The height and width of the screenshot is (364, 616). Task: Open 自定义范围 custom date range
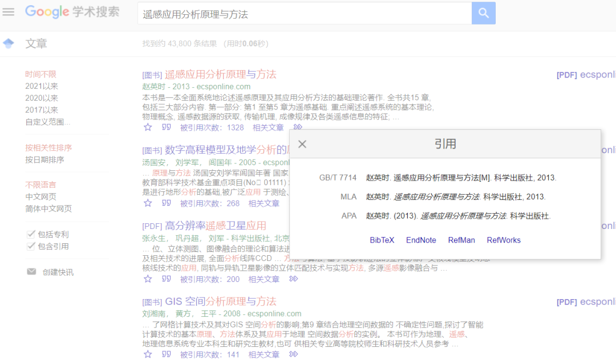coord(48,122)
